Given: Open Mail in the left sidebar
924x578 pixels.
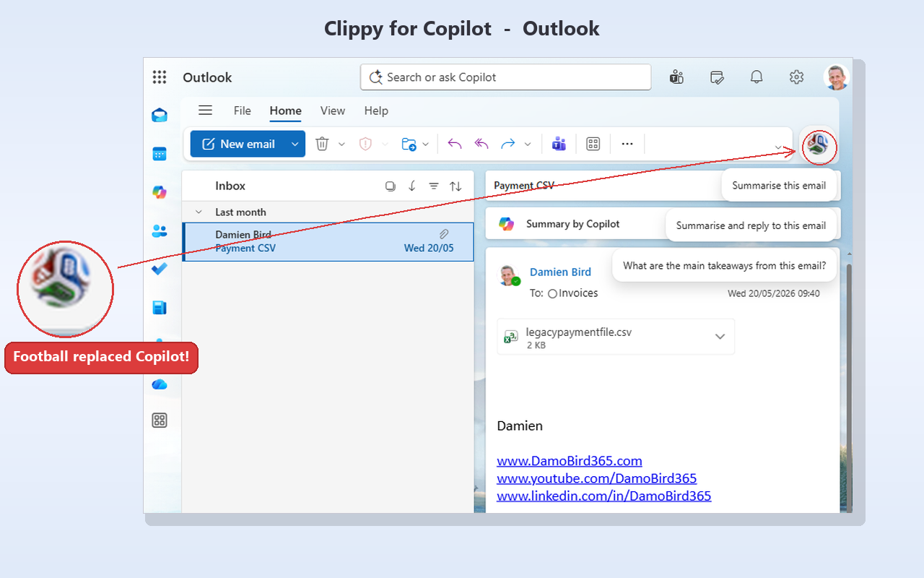Looking at the screenshot, I should pos(160,116).
